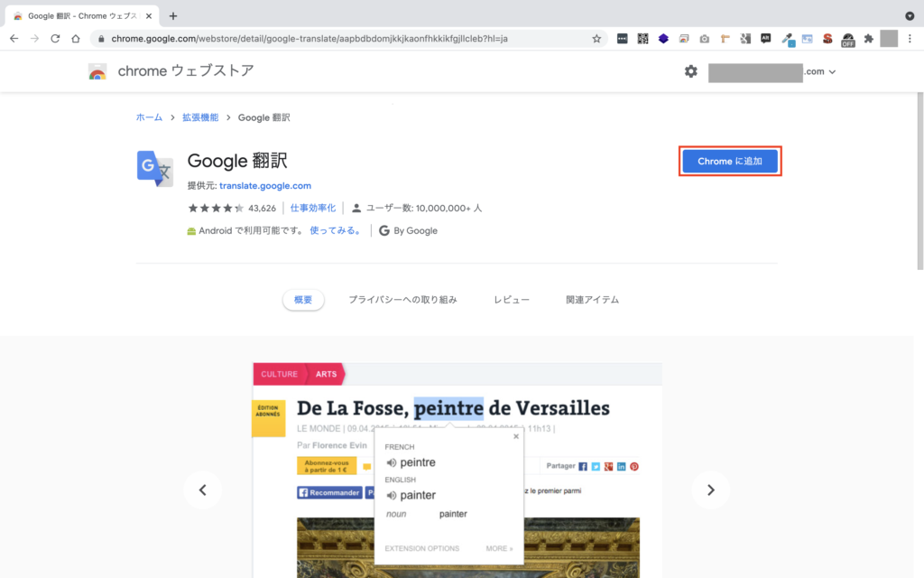Screen dimensions: 924x578
Task: Click the profile avatar in toolbar
Action: click(889, 38)
